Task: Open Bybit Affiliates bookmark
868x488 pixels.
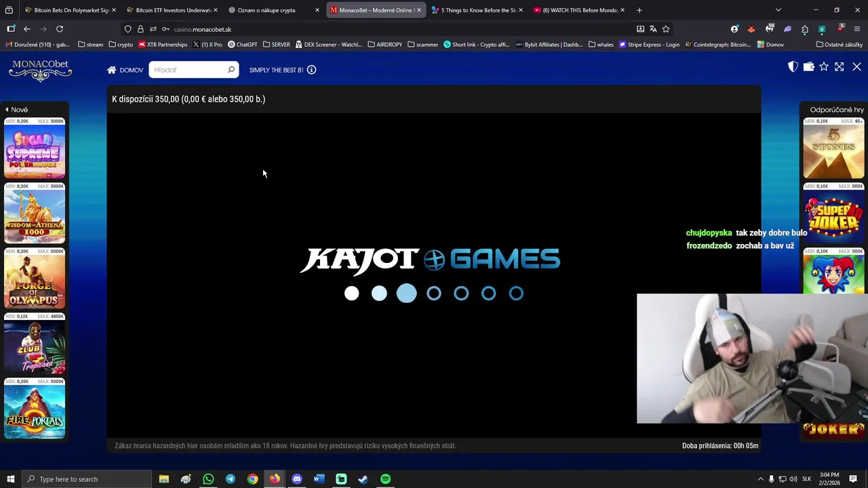Action: coord(549,45)
